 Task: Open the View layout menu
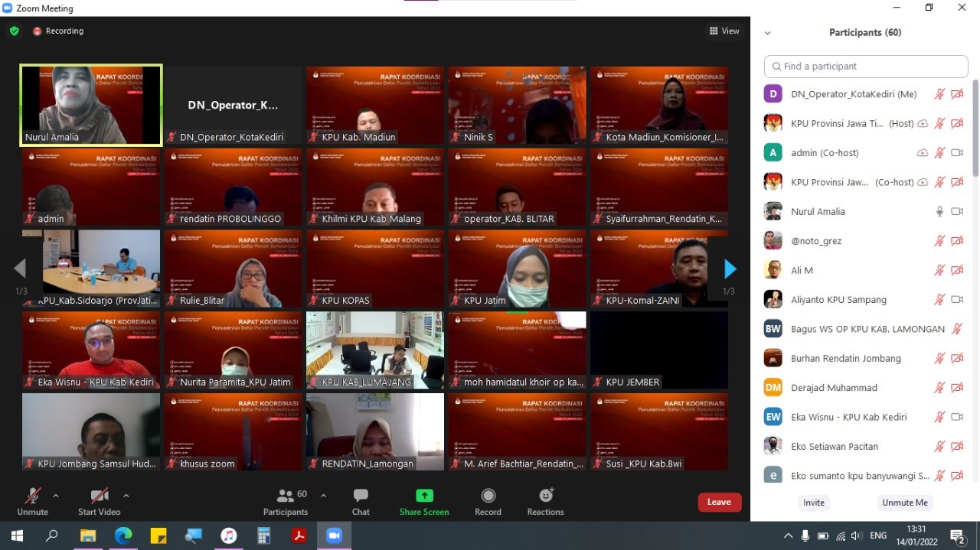coord(724,31)
